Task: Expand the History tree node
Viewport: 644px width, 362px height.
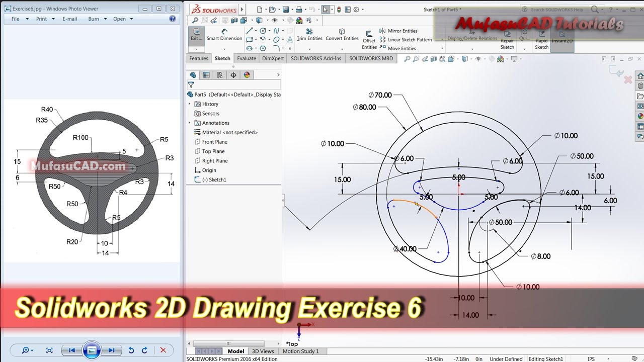Action: click(x=190, y=104)
